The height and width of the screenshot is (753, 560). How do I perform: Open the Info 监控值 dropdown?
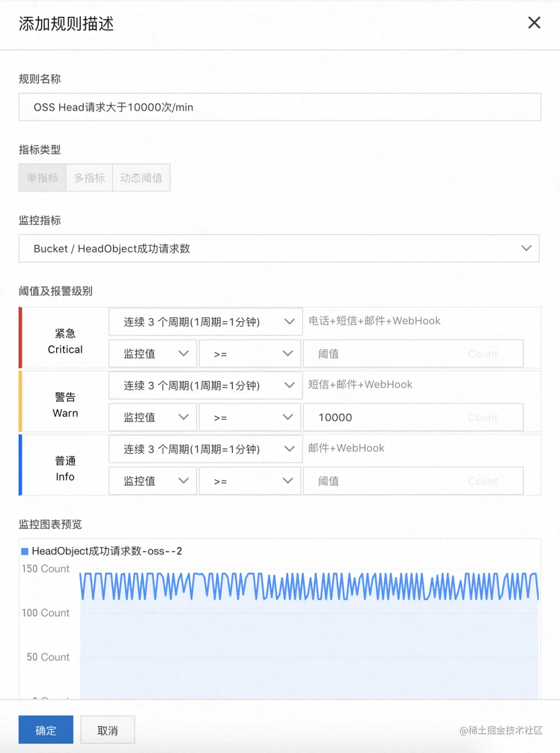(x=152, y=481)
